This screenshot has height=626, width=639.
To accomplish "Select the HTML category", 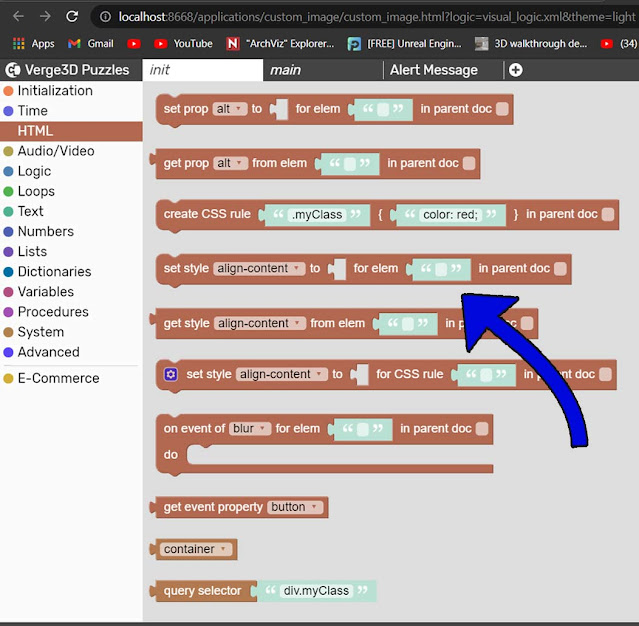I will (x=71, y=131).
